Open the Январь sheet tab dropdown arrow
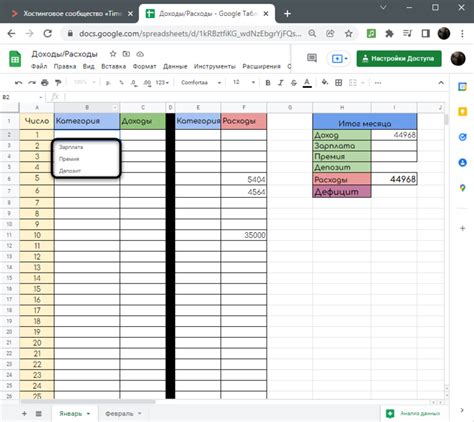This screenshot has height=422, width=474. click(x=88, y=414)
